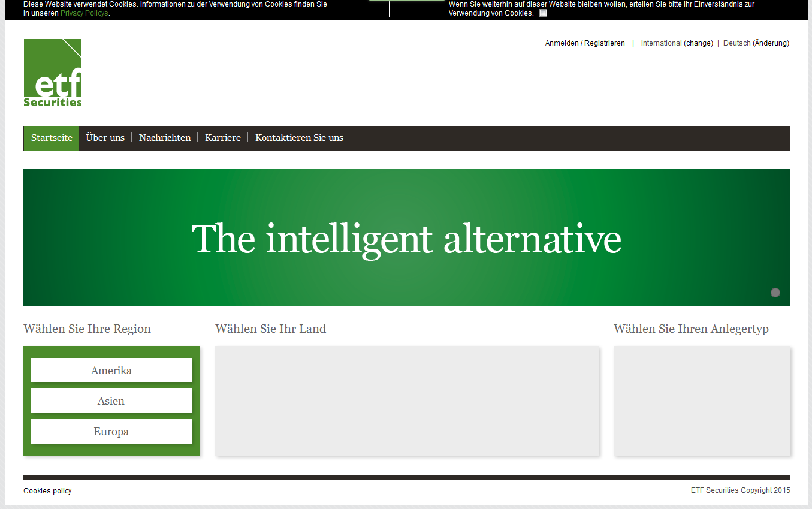
Task: Change the Deutsch language setting
Action: (x=771, y=43)
